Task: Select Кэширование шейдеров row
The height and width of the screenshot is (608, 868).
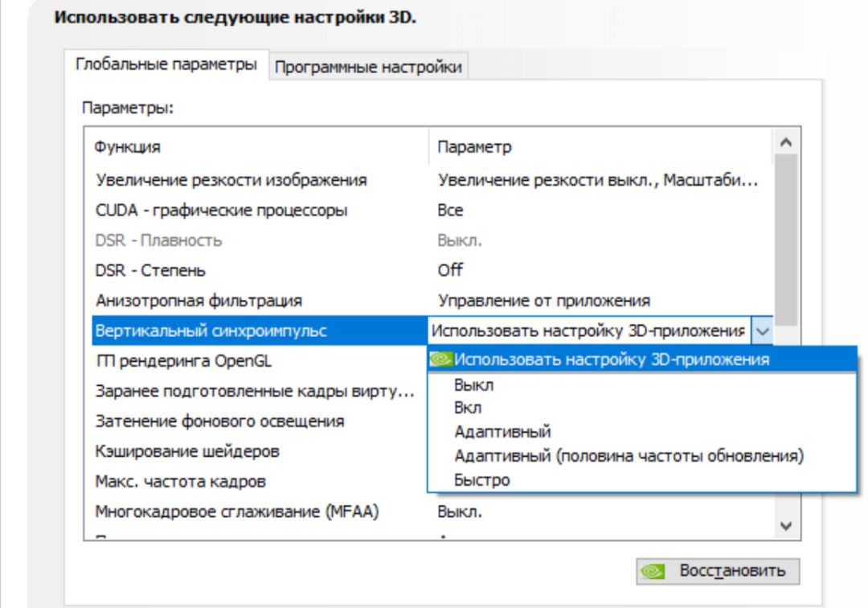Action: click(x=260, y=451)
